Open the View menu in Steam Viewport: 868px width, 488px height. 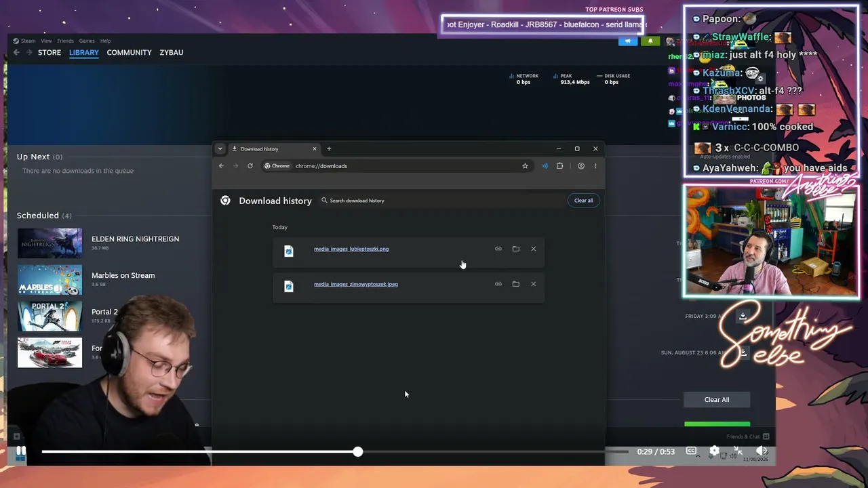point(46,41)
